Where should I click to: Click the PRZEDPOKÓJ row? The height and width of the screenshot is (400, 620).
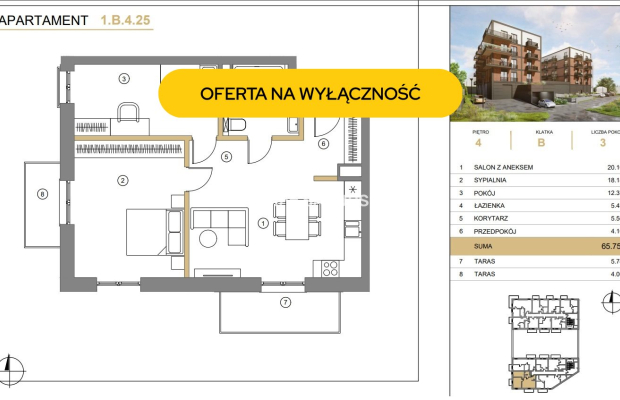pos(535,231)
